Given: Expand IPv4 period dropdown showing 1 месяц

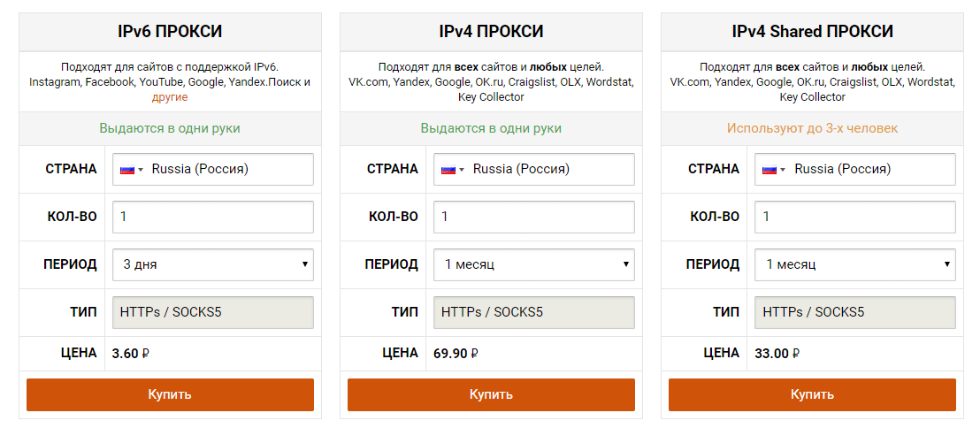Looking at the screenshot, I should tap(534, 264).
